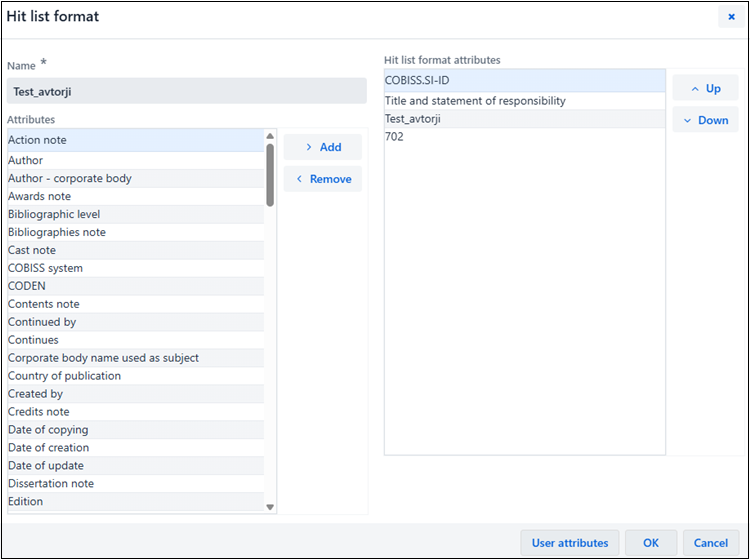
Task: Click the Name input field
Action: pyautogui.click(x=187, y=91)
